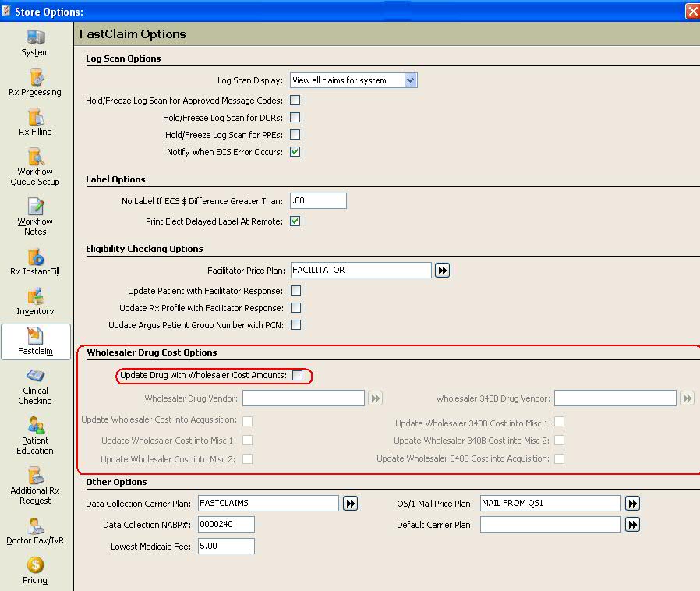Check Update Wholesaler Cost into Misc 1
Viewport: 700px width, 591px height.
247,441
